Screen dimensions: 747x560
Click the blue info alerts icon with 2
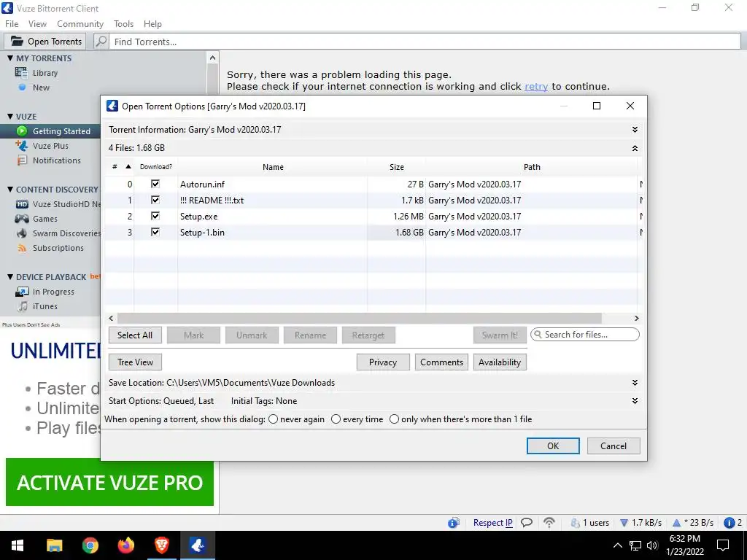pyautogui.click(x=729, y=523)
